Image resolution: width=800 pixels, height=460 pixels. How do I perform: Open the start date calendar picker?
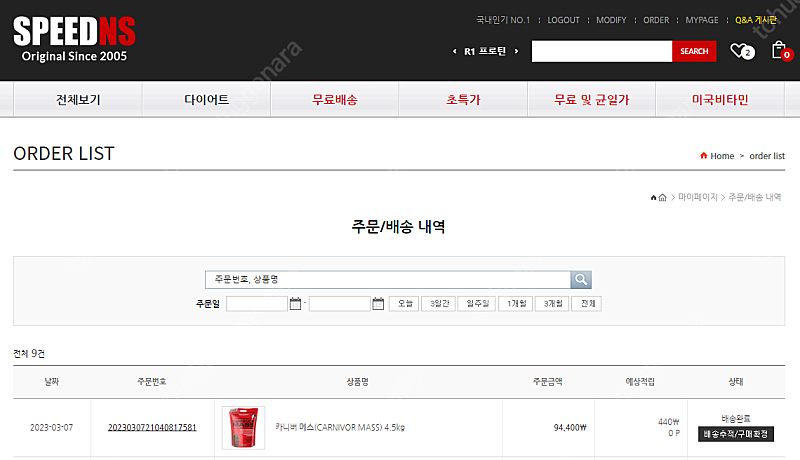coord(295,304)
